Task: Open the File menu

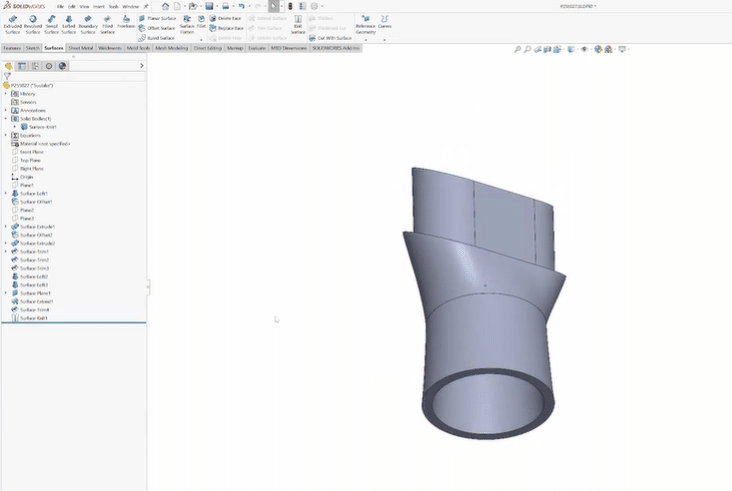Action: pyautogui.click(x=60, y=7)
